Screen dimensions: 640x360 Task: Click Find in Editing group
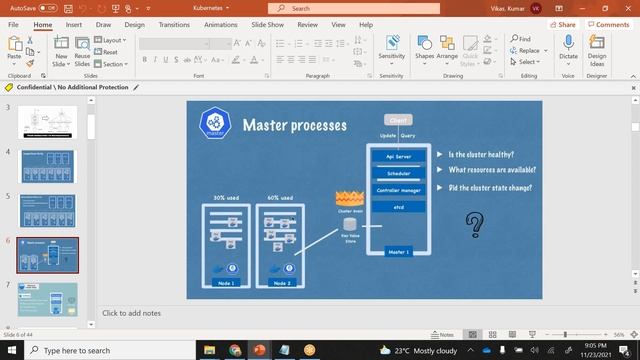click(521, 39)
